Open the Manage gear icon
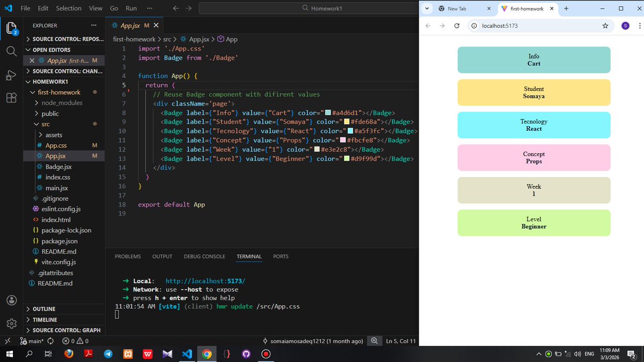Viewport: 644px width, 362px height. click(x=11, y=323)
